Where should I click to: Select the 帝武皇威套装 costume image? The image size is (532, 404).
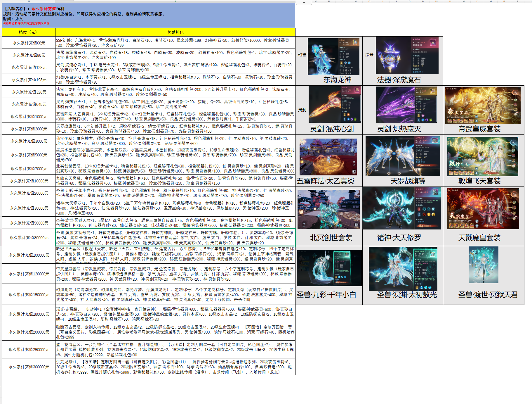click(x=483, y=105)
